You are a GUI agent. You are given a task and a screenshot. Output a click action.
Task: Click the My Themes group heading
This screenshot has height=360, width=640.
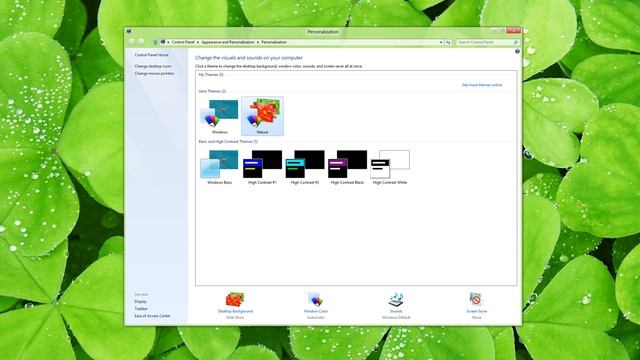click(x=211, y=75)
